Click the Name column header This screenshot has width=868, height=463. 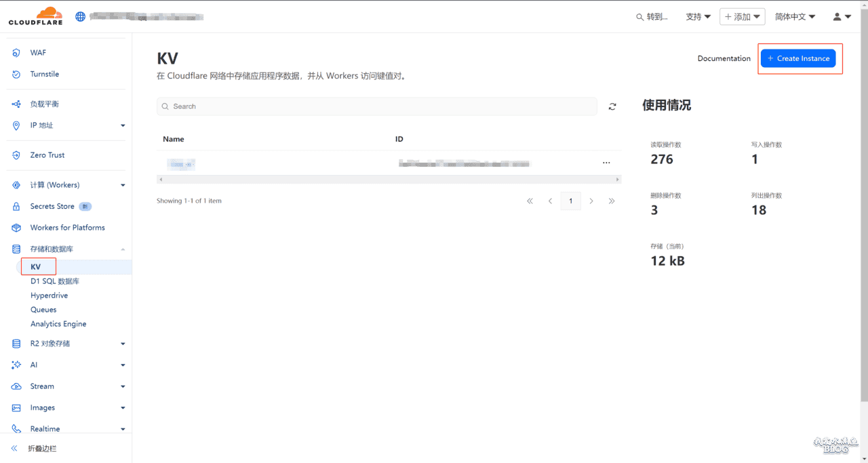tap(174, 139)
